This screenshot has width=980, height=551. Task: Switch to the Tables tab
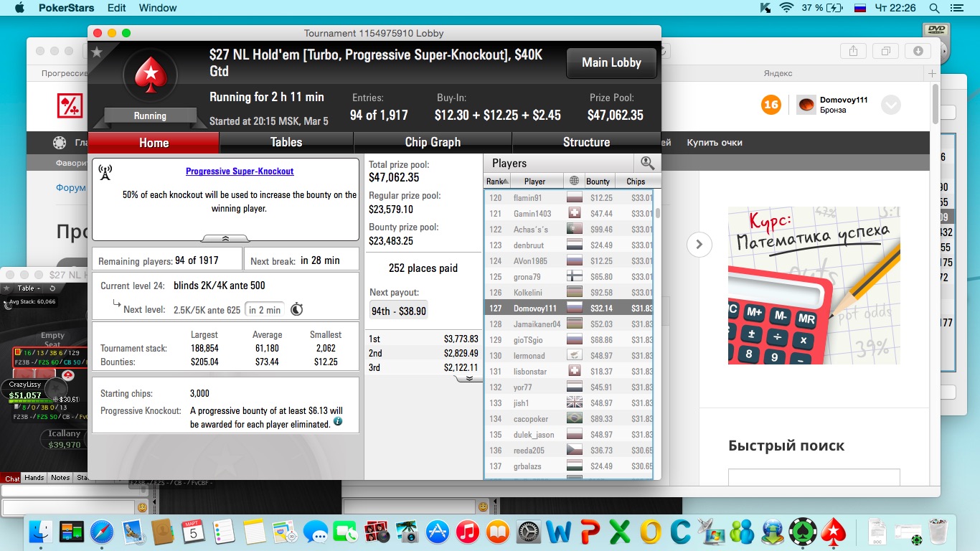coord(286,142)
